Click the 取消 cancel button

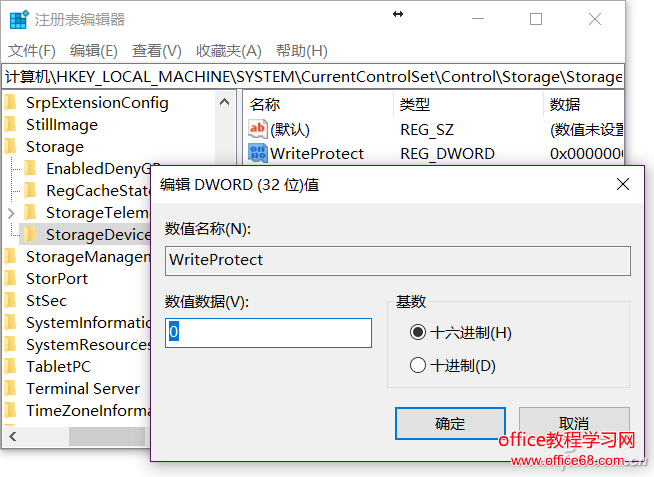574,423
